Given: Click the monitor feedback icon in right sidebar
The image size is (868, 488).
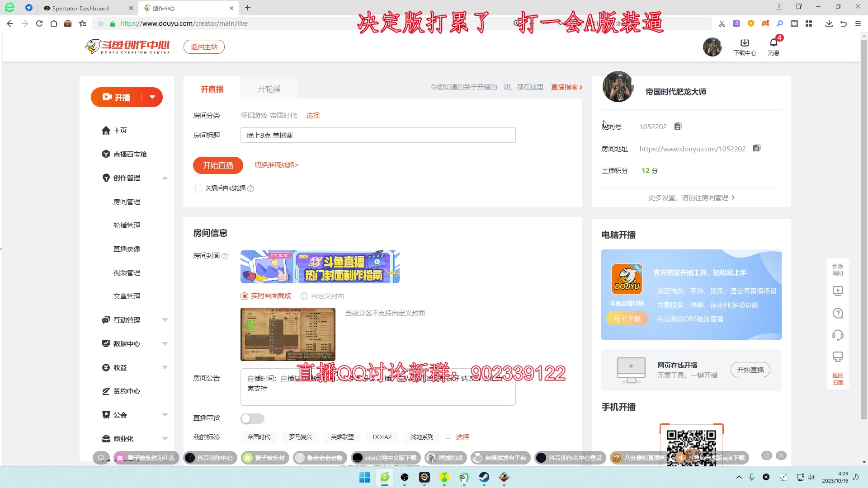Looking at the screenshot, I should [838, 357].
